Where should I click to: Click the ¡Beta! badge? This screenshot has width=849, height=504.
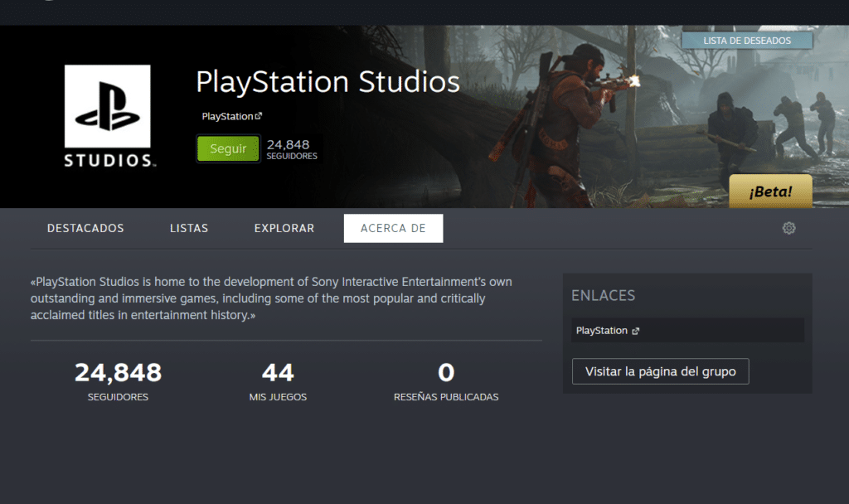770,191
